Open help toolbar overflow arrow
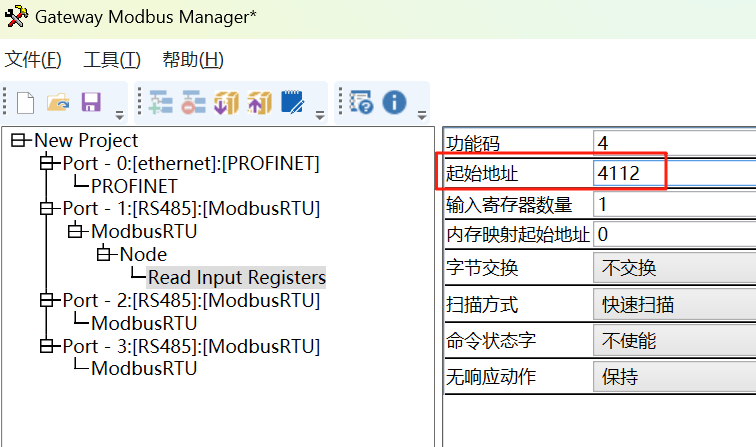 coord(422,115)
